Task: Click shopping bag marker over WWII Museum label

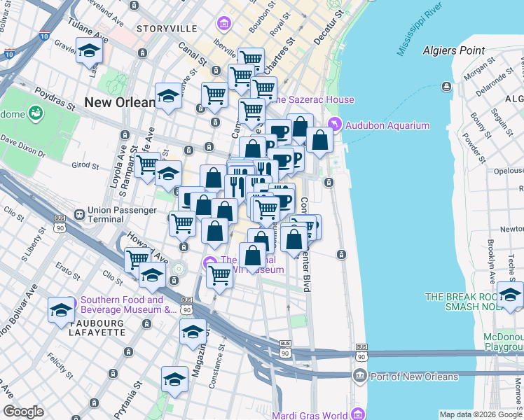Action: tap(253, 256)
